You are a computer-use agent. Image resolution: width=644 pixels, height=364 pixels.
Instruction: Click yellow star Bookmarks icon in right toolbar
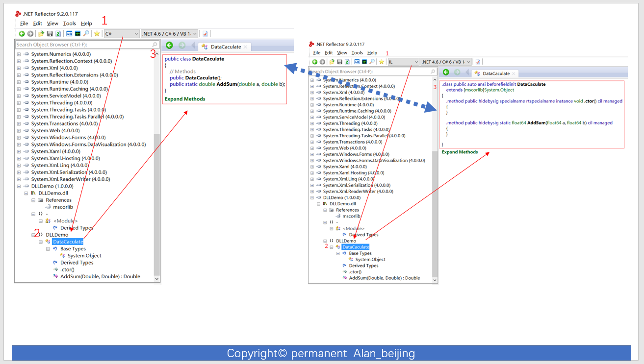tap(382, 62)
